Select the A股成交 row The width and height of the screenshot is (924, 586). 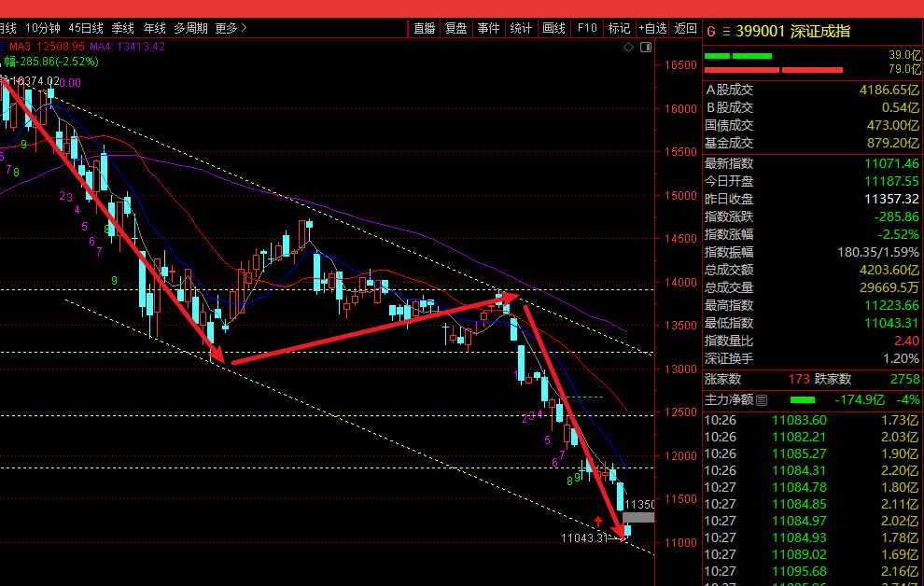[813, 91]
